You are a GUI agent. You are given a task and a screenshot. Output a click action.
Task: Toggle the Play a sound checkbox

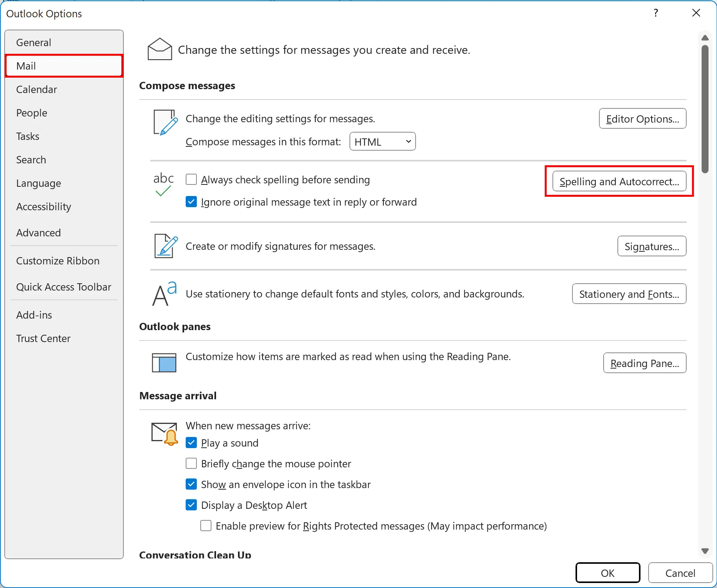[191, 443]
